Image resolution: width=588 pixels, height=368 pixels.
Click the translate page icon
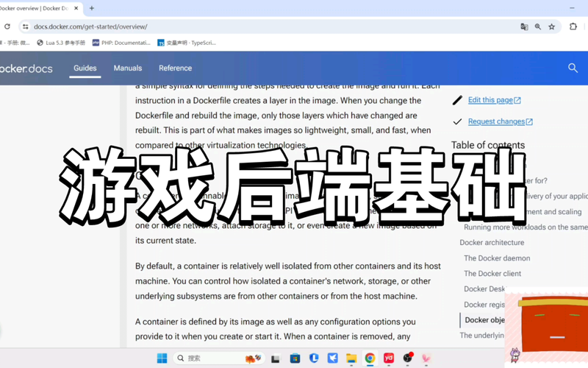click(524, 26)
